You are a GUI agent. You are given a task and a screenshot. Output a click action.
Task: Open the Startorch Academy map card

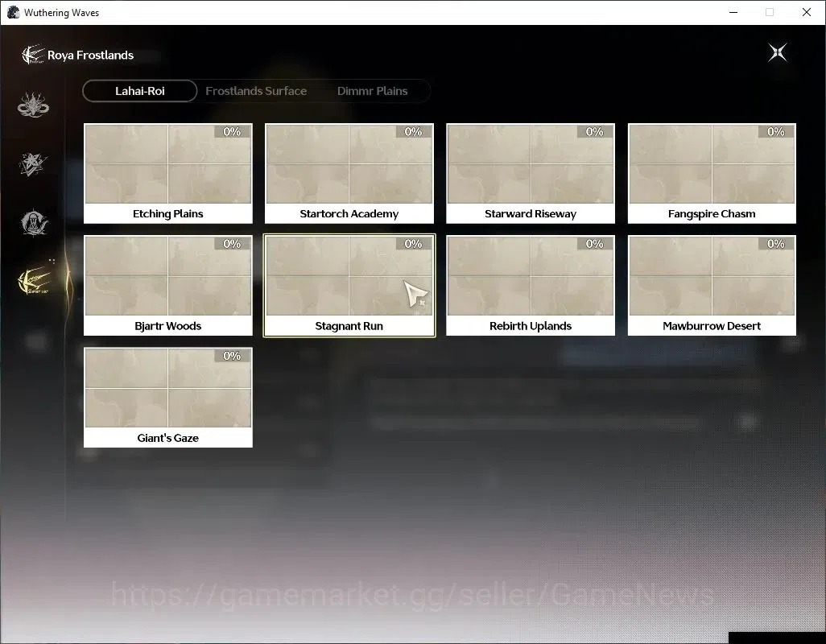coord(349,173)
